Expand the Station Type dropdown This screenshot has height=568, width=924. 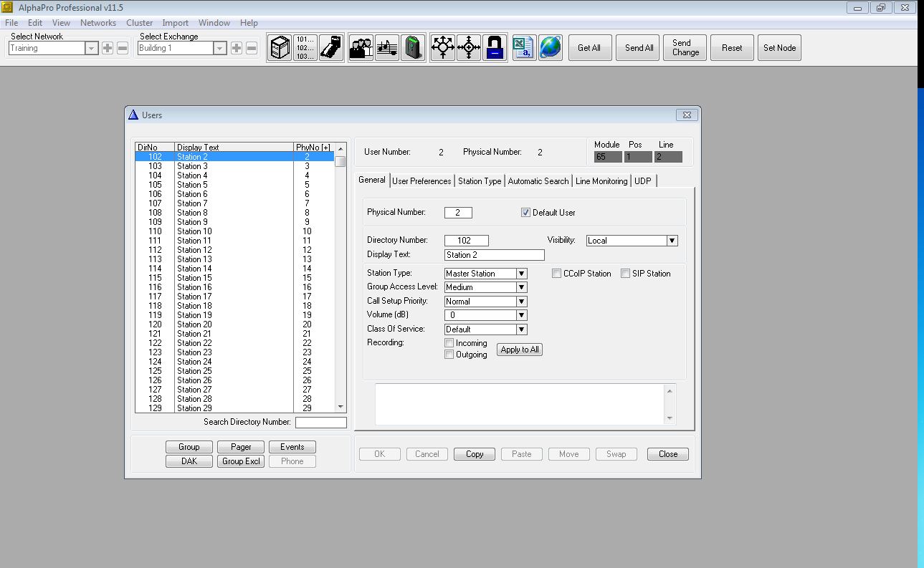pos(521,274)
